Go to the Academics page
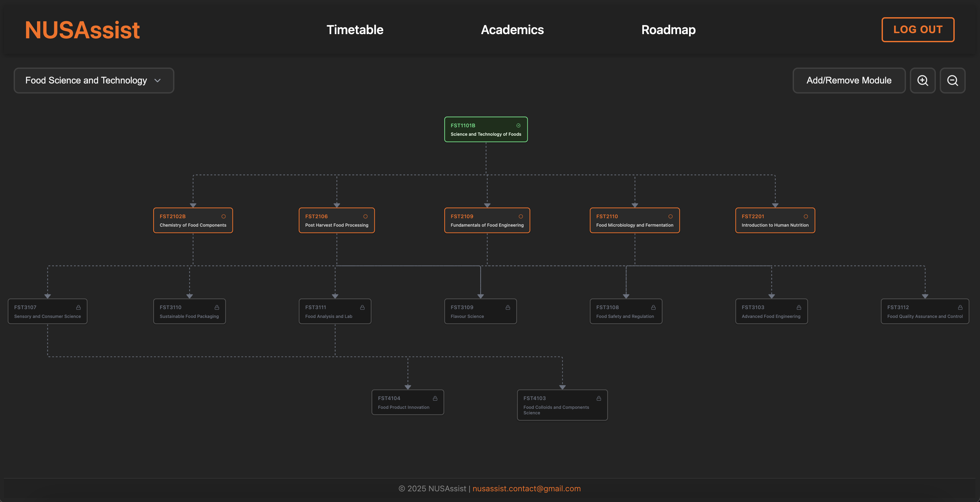Screen dimensions: 980x502 click(512, 30)
